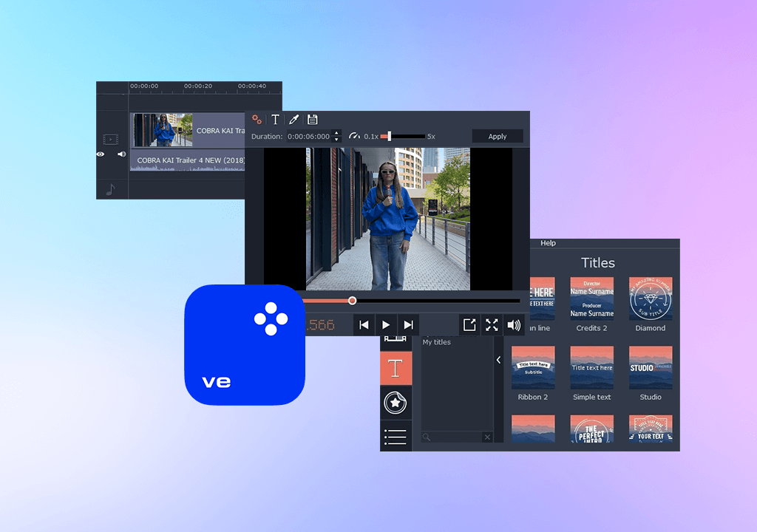
Task: Enter fullscreen preview mode
Action: tap(492, 325)
